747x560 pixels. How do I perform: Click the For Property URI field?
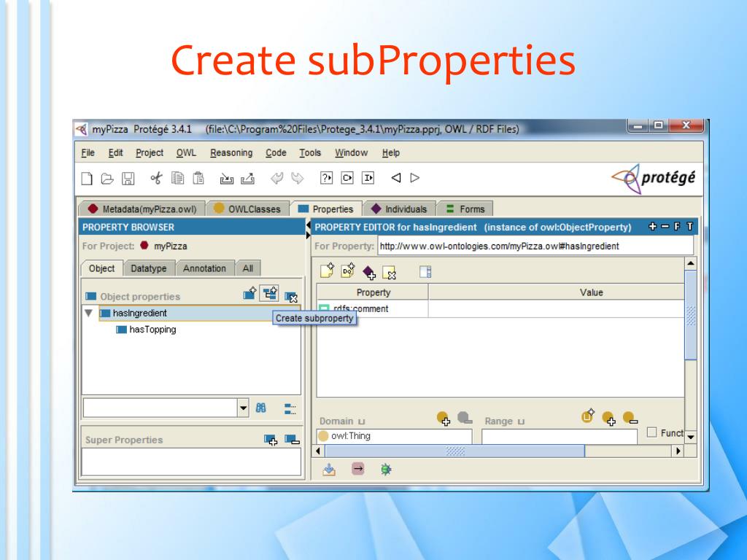pos(535,246)
